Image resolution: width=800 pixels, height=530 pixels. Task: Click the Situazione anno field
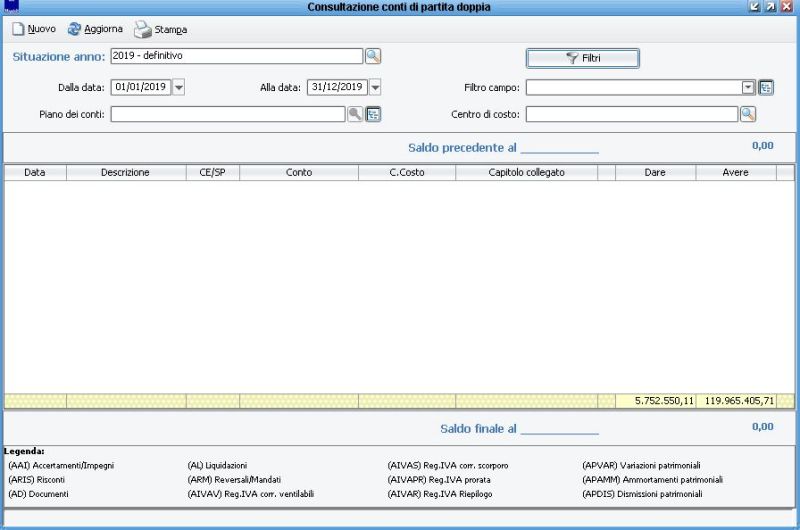click(236, 56)
